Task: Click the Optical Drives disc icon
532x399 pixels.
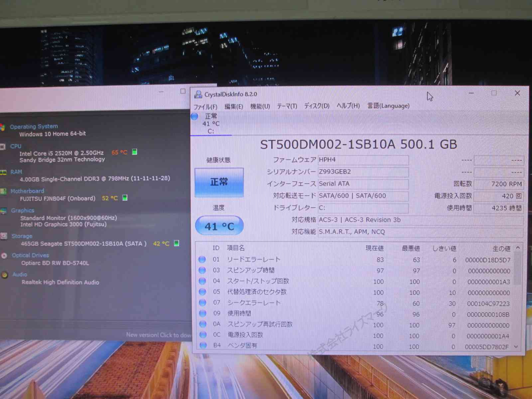Action: tap(4, 256)
